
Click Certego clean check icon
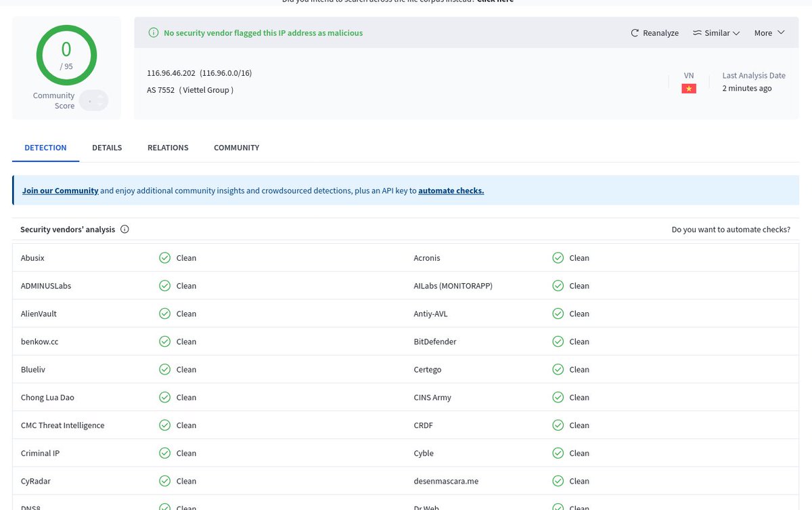[558, 369]
